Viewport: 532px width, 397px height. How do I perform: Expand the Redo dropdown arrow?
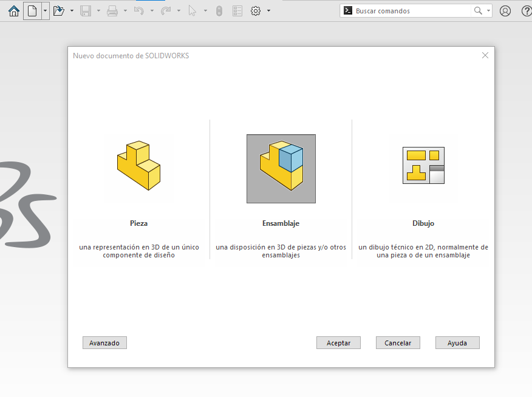click(179, 11)
